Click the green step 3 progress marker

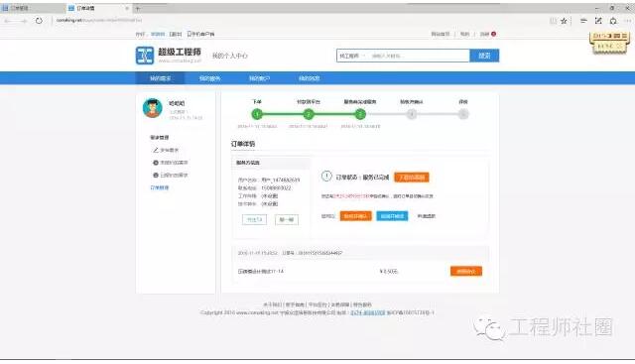(x=360, y=115)
